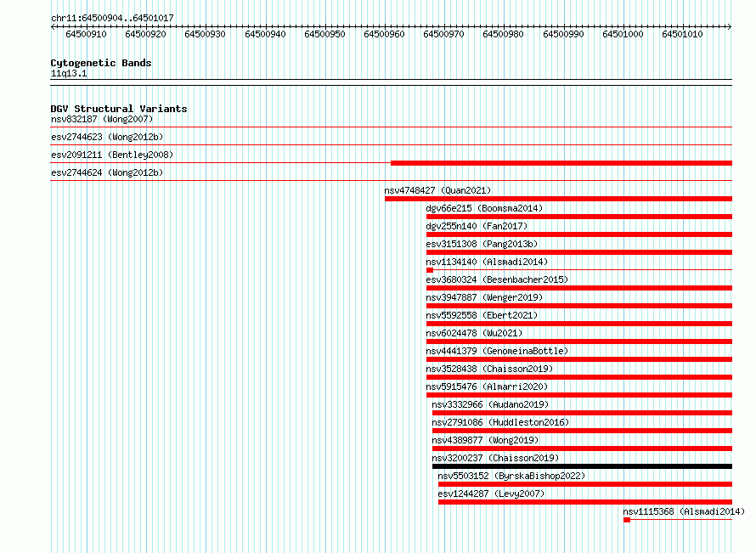Click ruler position 64500960

(x=384, y=34)
